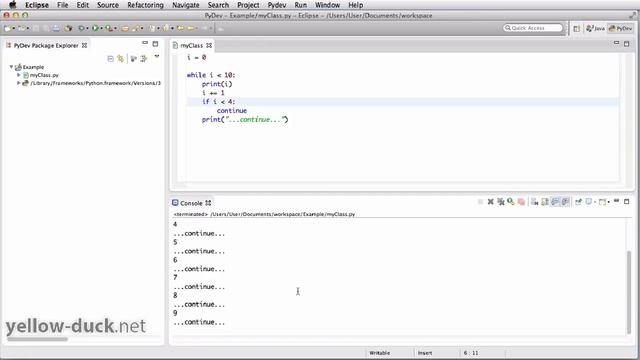Click the red Terminate icon in Console
The image size is (640, 360).
click(x=521, y=202)
